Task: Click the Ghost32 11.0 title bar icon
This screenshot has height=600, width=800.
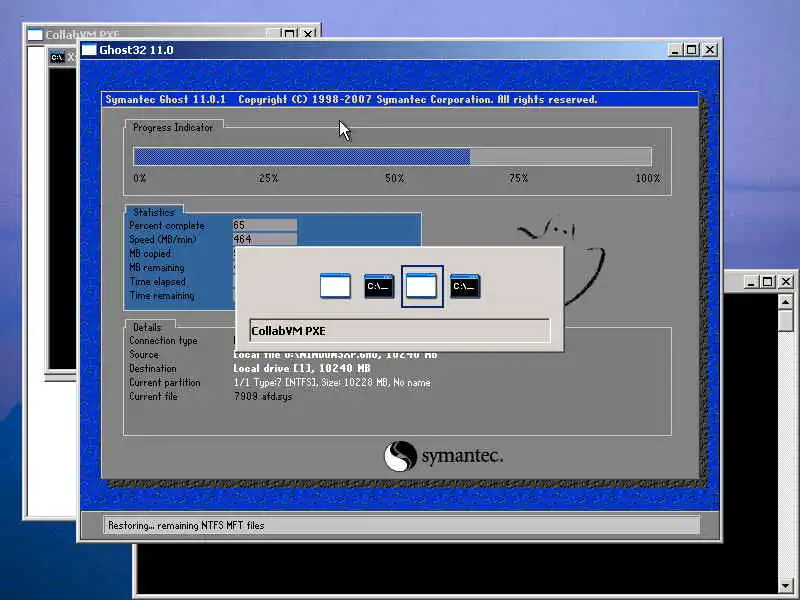Action: (89, 49)
